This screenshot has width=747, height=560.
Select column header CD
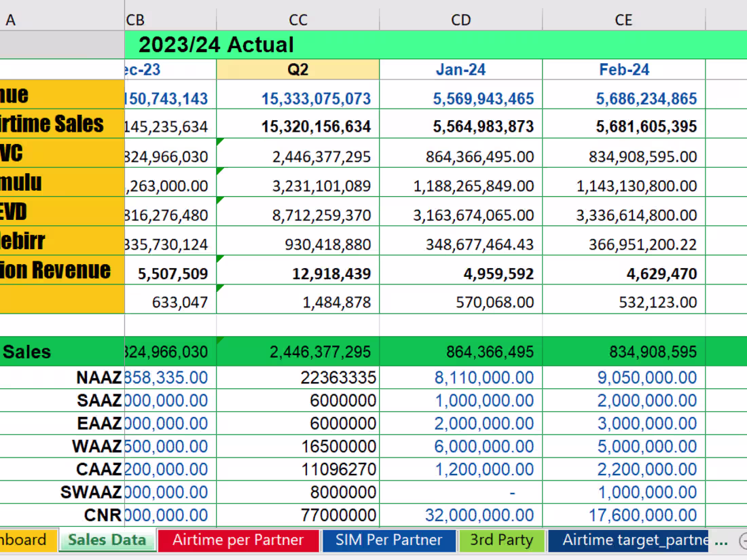point(460,20)
